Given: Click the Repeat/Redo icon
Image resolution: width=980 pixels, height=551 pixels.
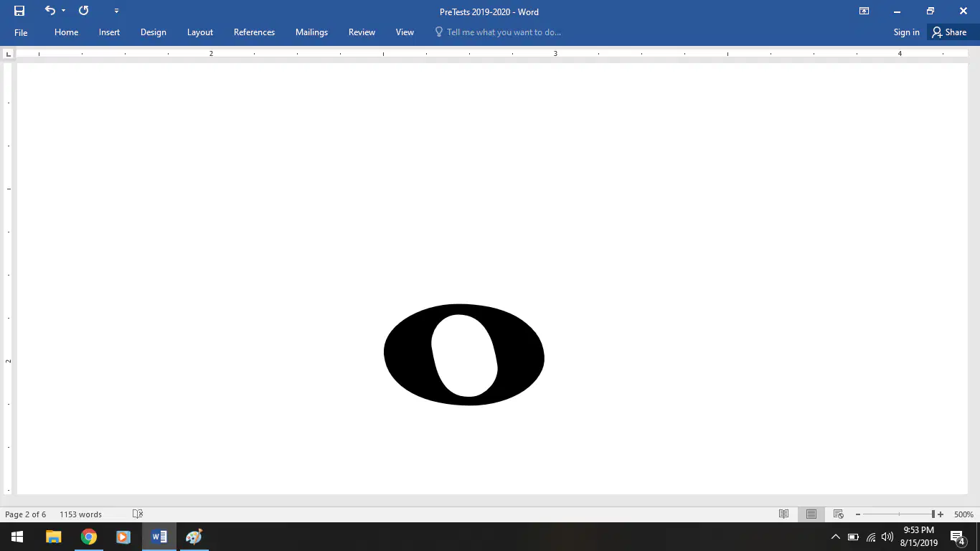Looking at the screenshot, I should pos(84,11).
